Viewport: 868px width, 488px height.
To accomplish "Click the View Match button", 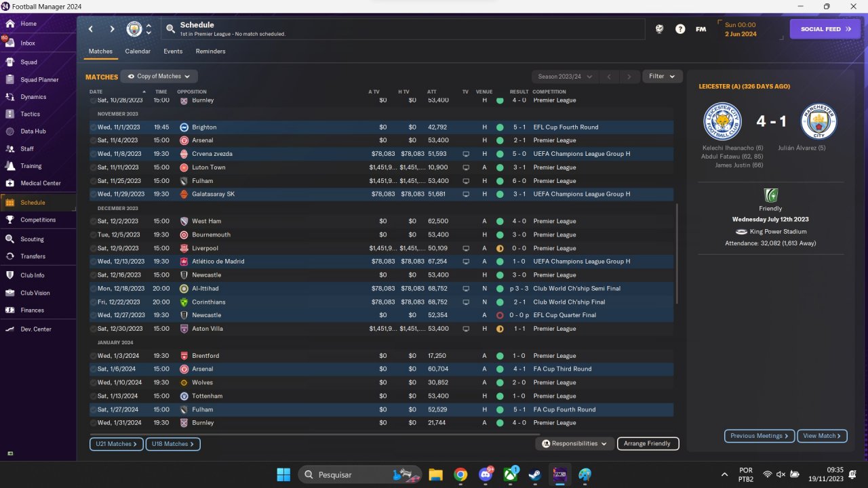I will (822, 436).
